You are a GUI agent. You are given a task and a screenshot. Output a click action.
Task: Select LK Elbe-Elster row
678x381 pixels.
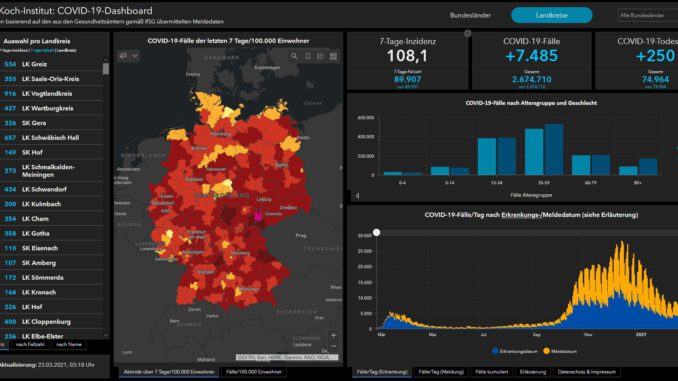pyautogui.click(x=51, y=336)
